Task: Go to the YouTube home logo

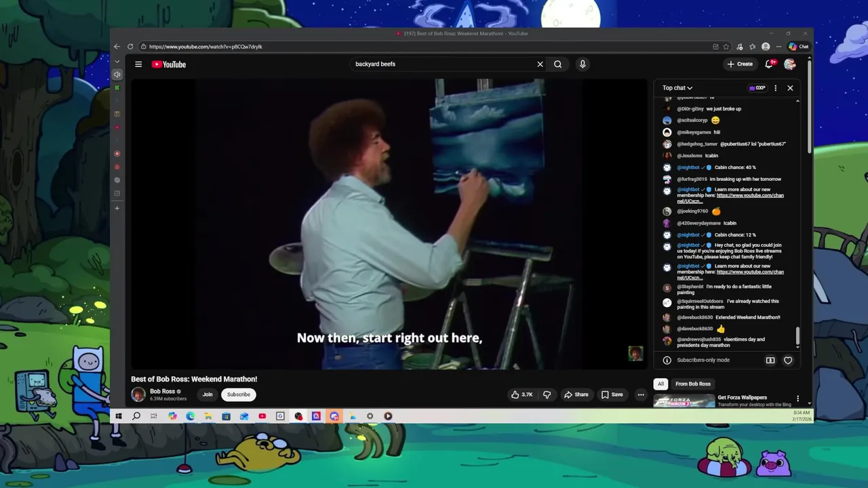Action: tap(169, 64)
